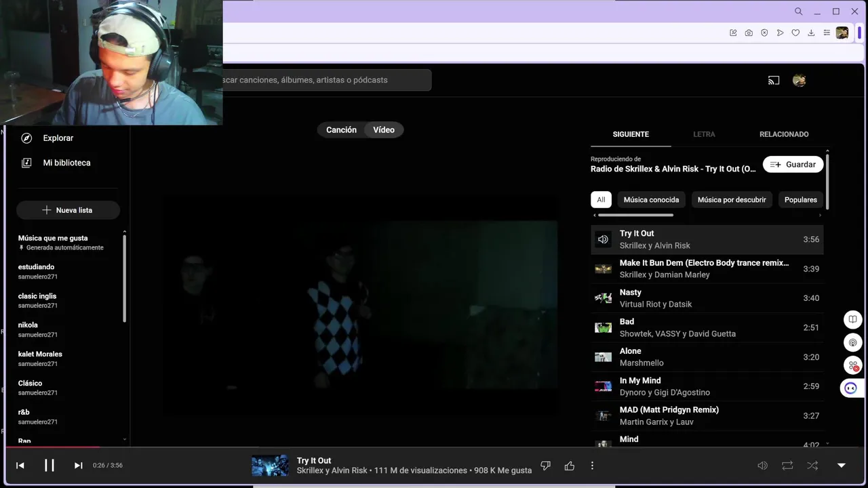Dislike Try It Out with thumbs down
868x488 pixels.
(546, 466)
